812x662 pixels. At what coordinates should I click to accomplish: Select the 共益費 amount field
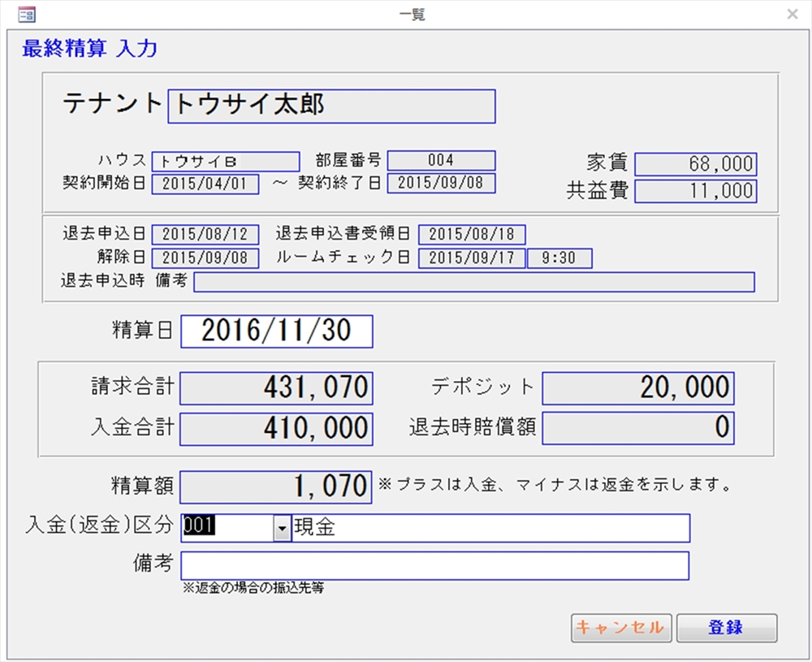pyautogui.click(x=696, y=192)
